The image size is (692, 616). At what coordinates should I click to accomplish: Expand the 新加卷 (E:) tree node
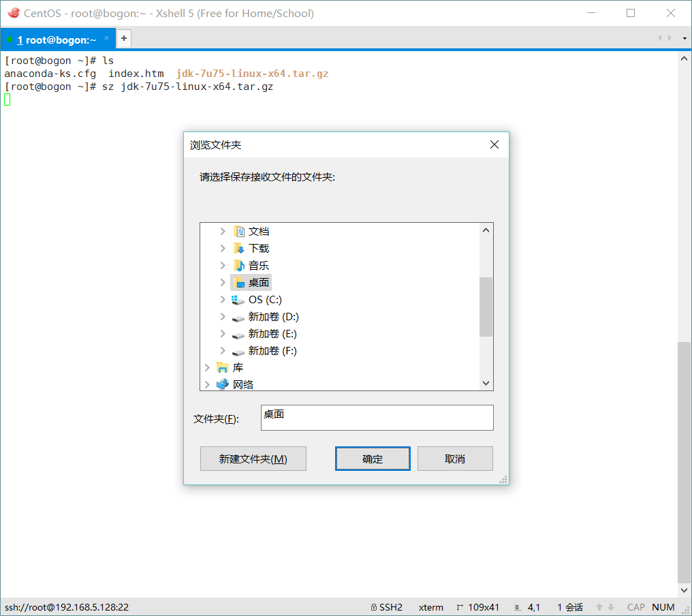pyautogui.click(x=221, y=333)
